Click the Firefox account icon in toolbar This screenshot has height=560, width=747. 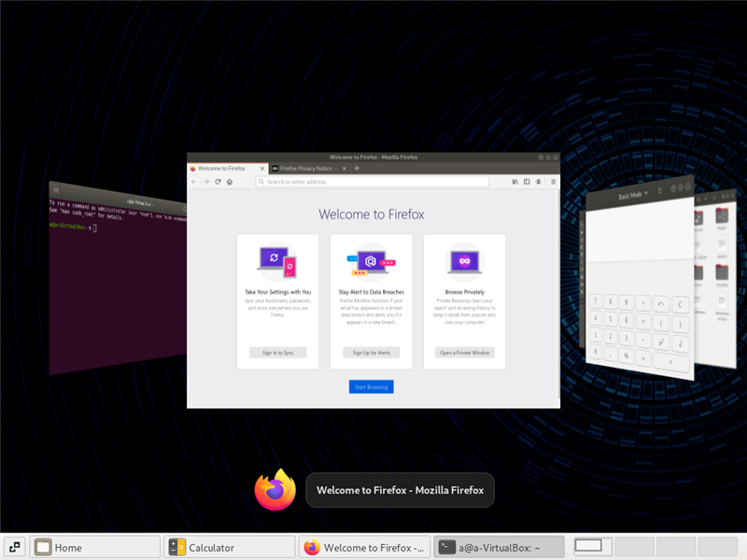click(x=537, y=182)
